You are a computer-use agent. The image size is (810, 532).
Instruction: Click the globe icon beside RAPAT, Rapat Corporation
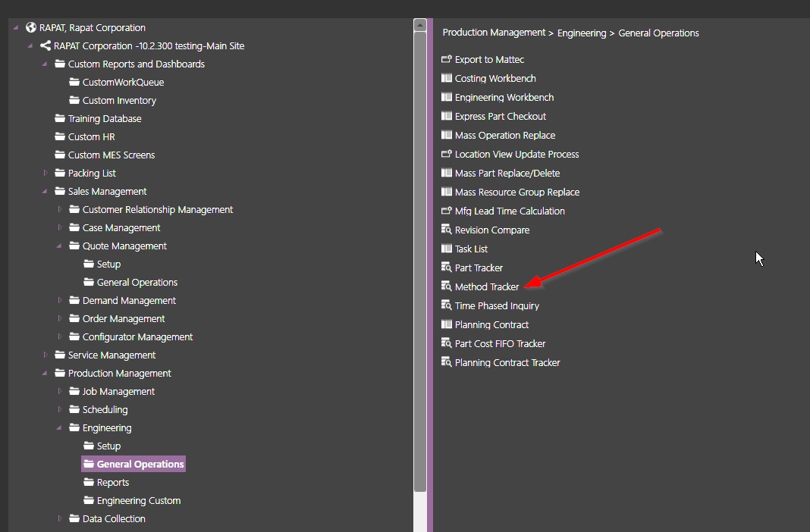(31, 27)
